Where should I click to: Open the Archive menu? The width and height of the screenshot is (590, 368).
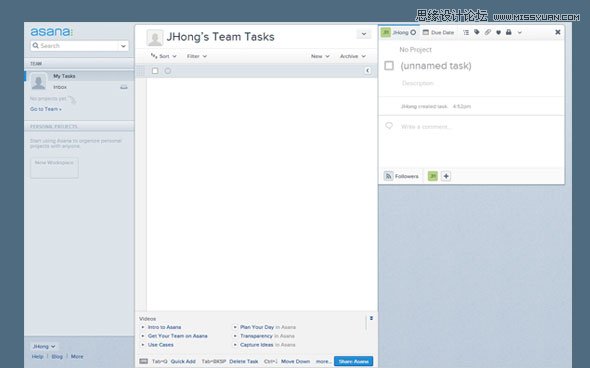pos(353,56)
